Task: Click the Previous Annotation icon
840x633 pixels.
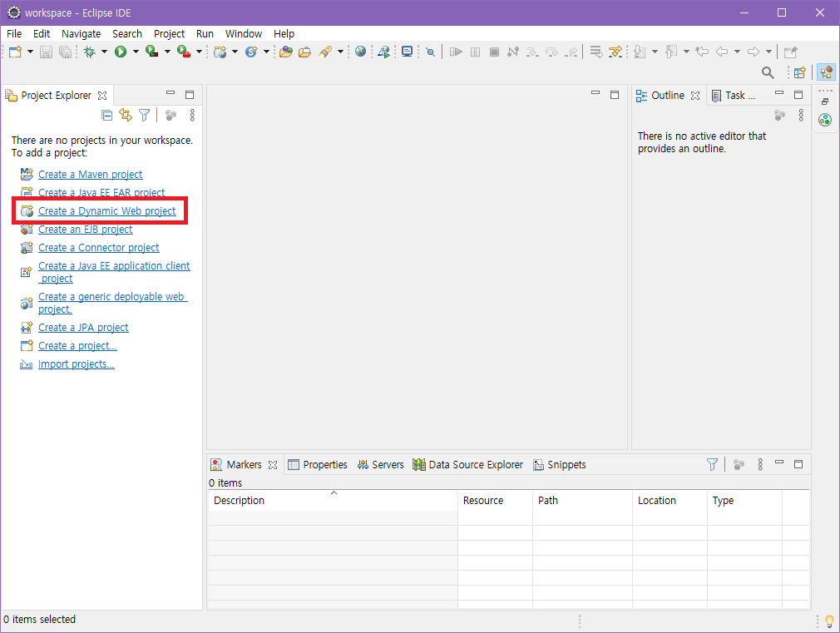Action: click(670, 52)
